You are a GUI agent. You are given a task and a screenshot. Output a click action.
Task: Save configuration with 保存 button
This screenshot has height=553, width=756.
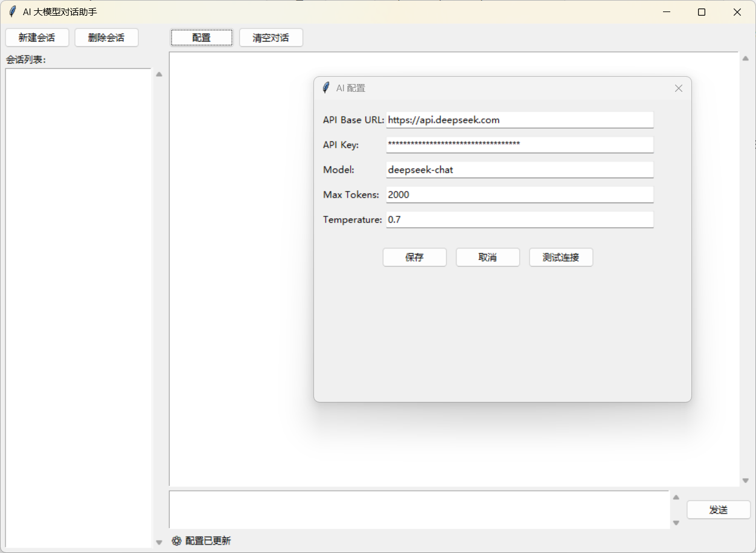point(414,257)
